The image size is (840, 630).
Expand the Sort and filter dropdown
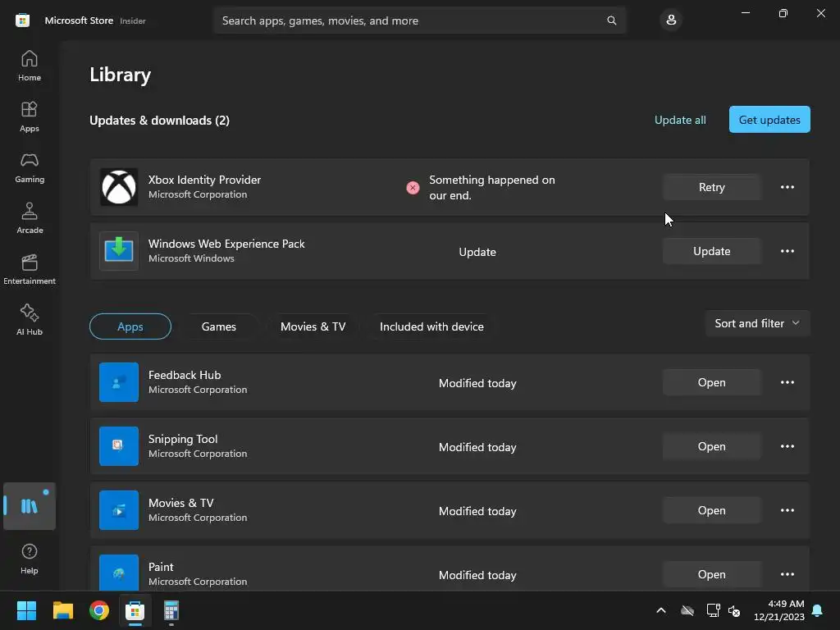tap(757, 323)
